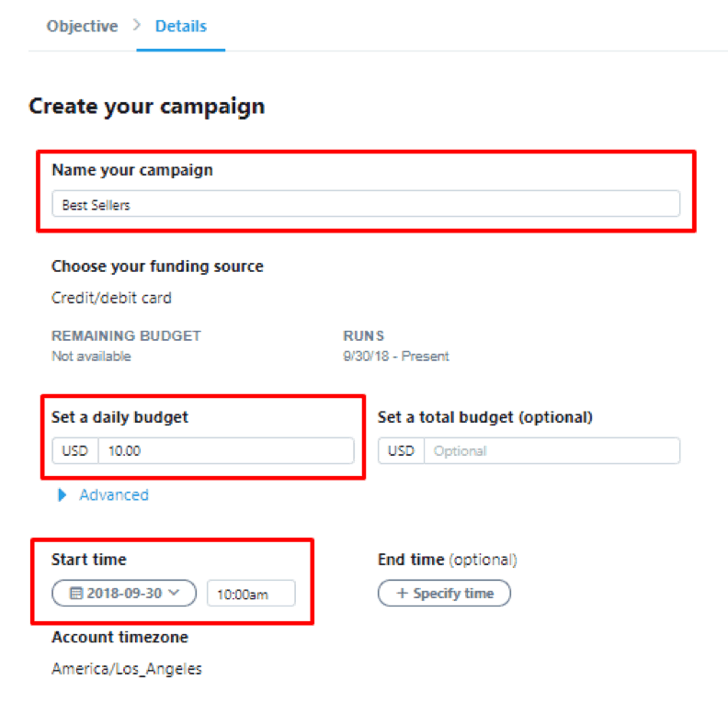Screen dimensions: 728x703
Task: Click the Create your campaign heading
Action: (146, 106)
